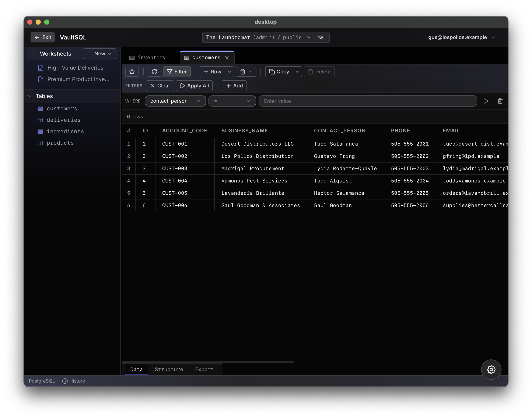Add a new Row
Image resolution: width=532 pixels, height=418 pixels.
point(212,72)
